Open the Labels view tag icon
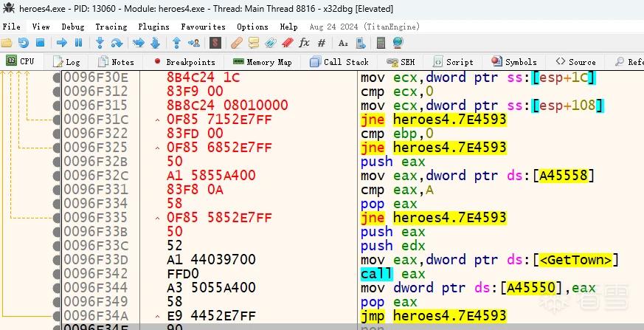The height and width of the screenshot is (330, 644). tap(270, 43)
